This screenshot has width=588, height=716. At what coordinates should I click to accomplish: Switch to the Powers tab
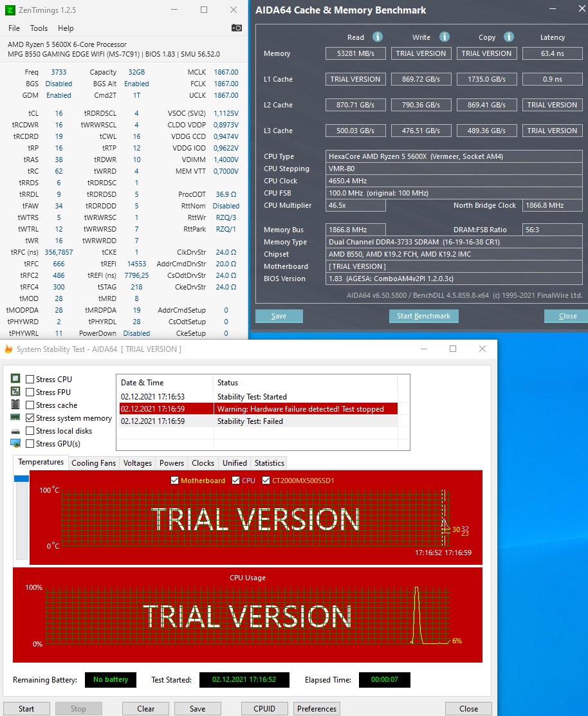tap(172, 463)
